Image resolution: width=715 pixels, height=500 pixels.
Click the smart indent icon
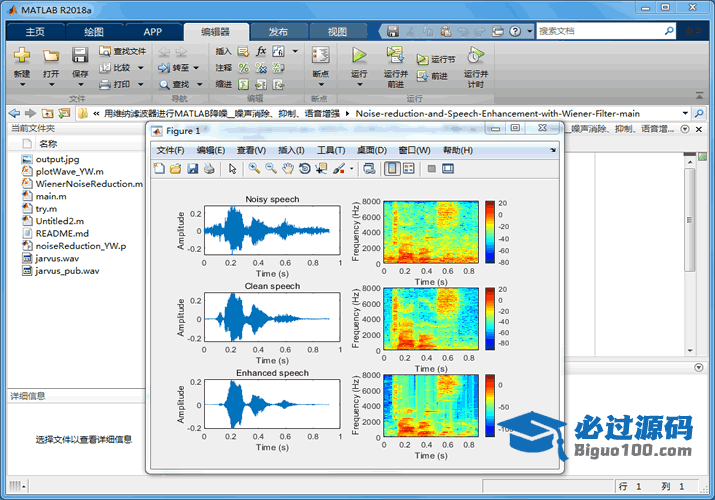[x=244, y=84]
